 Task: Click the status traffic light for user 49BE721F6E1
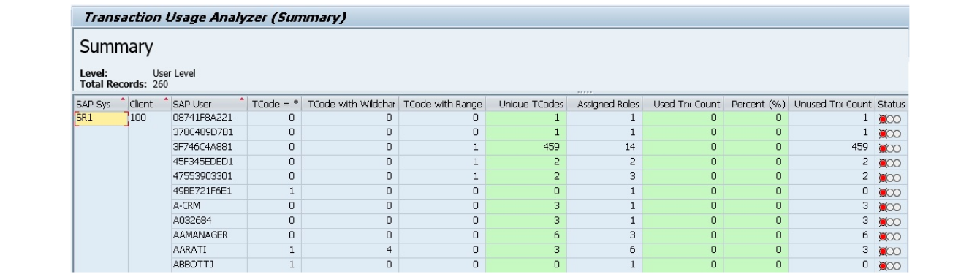click(889, 191)
